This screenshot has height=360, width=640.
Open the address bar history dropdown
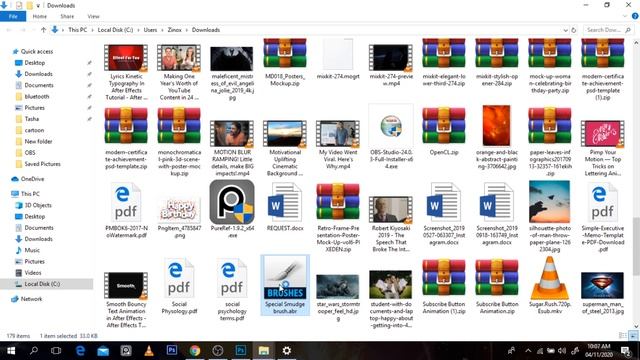(x=565, y=30)
